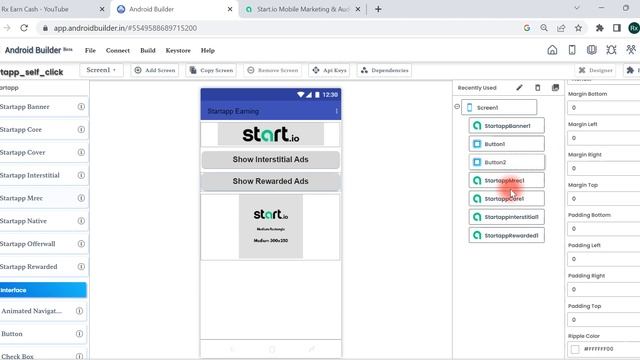Open the app preview overflow menu dots
The image size is (640, 360).
pos(336,111)
